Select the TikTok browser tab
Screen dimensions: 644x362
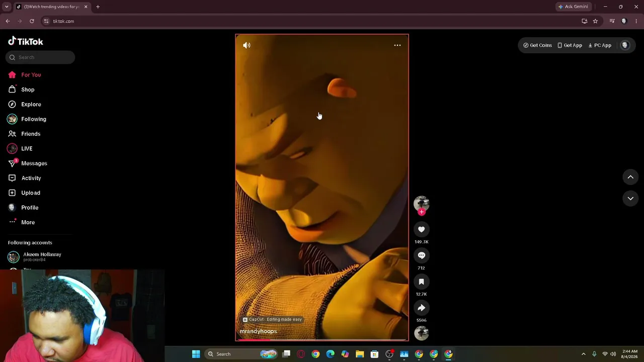pyautogui.click(x=52, y=7)
